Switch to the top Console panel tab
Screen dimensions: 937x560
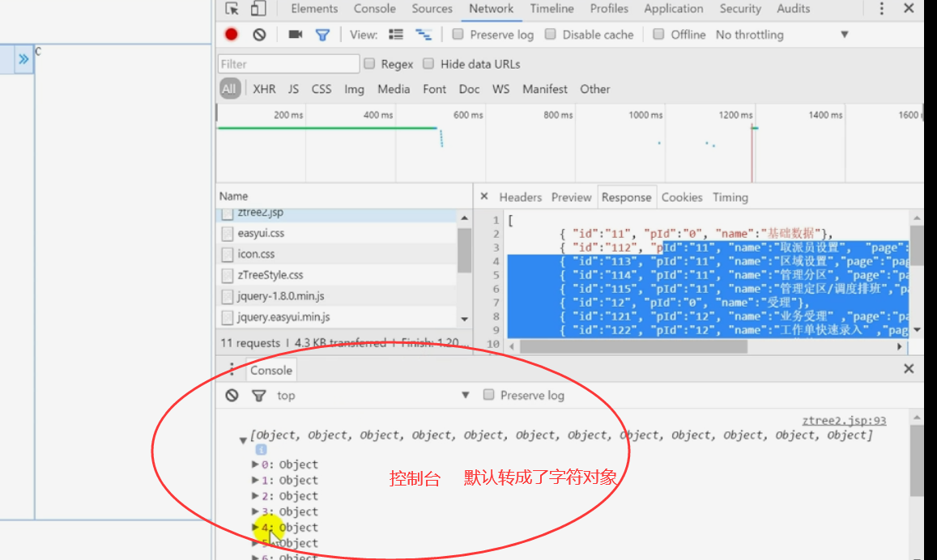375,8
